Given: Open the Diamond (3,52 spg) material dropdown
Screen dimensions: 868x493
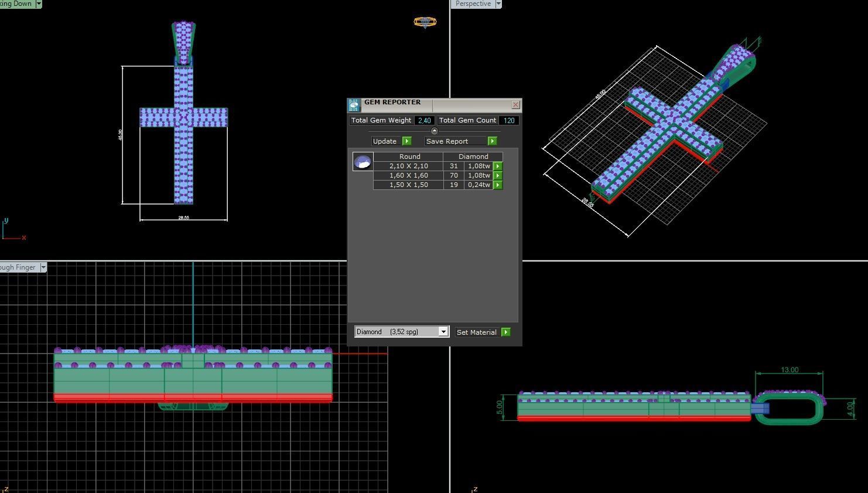Looking at the screenshot, I should (x=443, y=332).
